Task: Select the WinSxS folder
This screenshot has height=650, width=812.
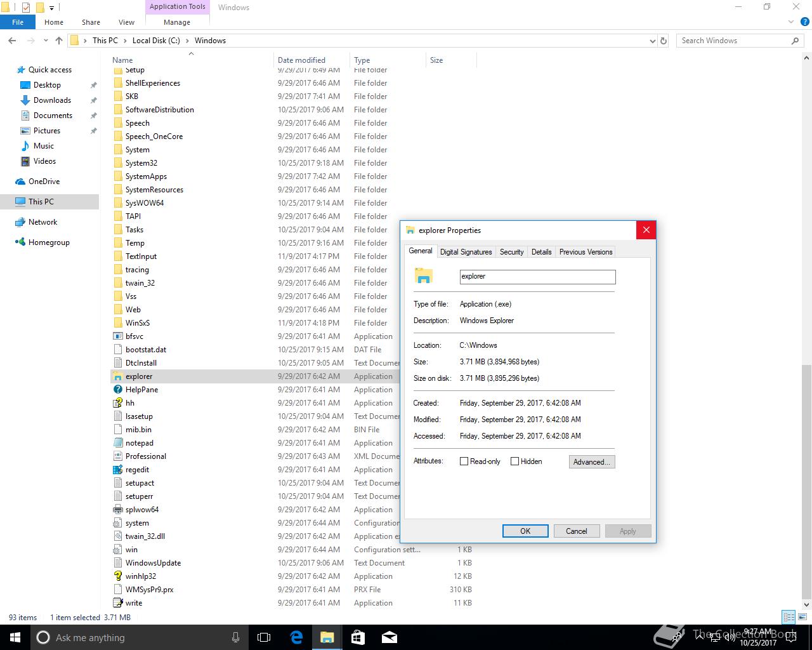Action: 138,323
